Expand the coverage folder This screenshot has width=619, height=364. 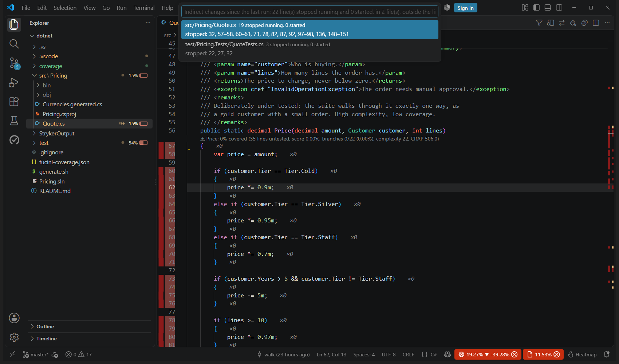(34, 66)
